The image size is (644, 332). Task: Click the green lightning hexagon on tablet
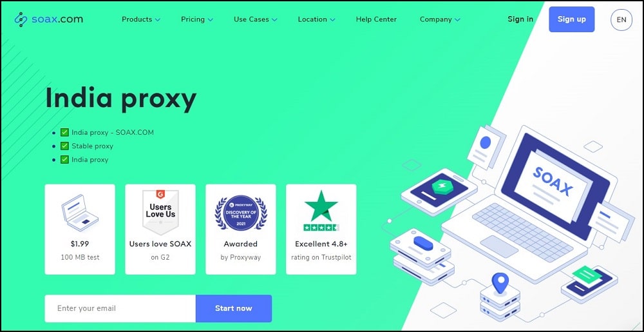pos(442,186)
